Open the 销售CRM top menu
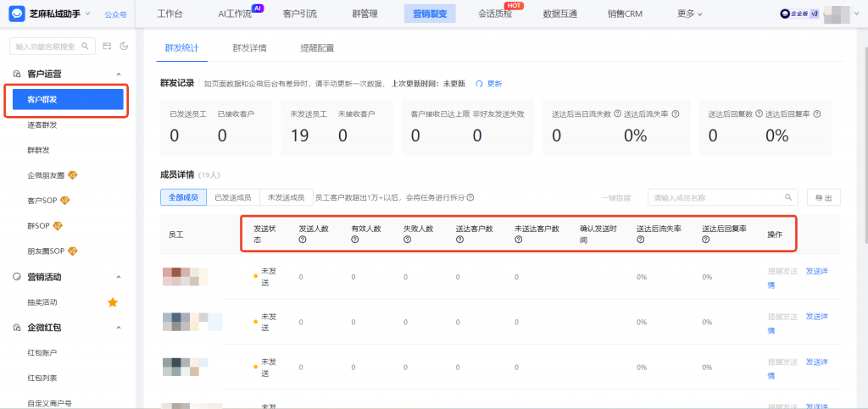This screenshot has width=868, height=409. pyautogui.click(x=625, y=14)
